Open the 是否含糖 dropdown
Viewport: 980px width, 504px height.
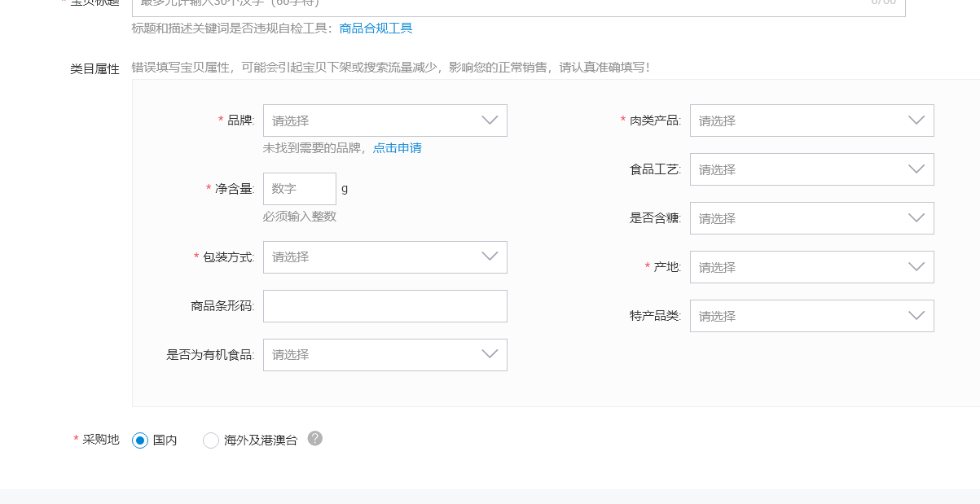coord(811,218)
